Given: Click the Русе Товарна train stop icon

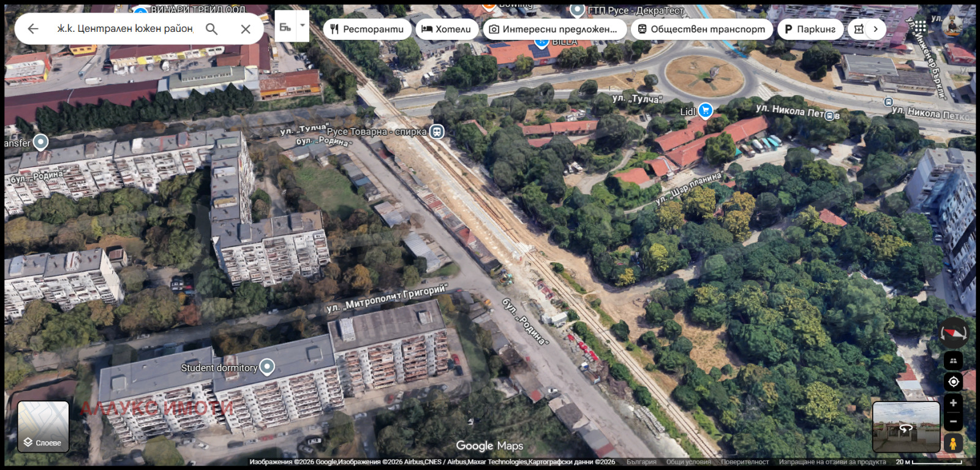Looking at the screenshot, I should pyautogui.click(x=437, y=132).
